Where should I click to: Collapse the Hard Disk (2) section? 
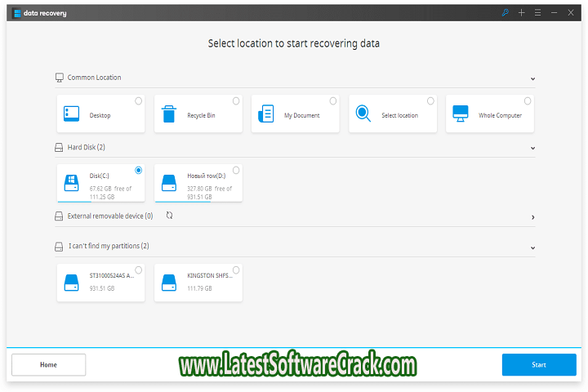[532, 148]
